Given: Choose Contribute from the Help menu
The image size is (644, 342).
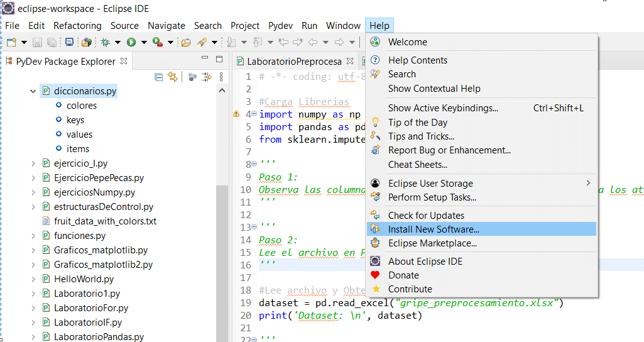Looking at the screenshot, I should (481, 289).
